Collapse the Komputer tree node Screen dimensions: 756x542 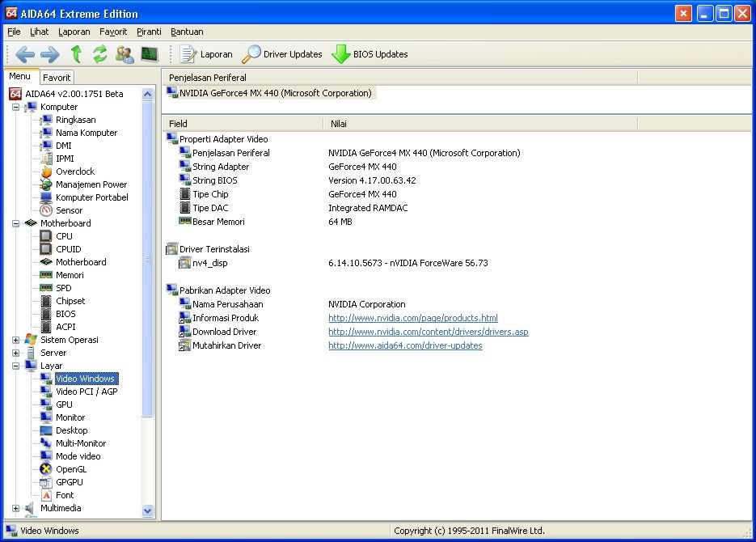pos(16,107)
